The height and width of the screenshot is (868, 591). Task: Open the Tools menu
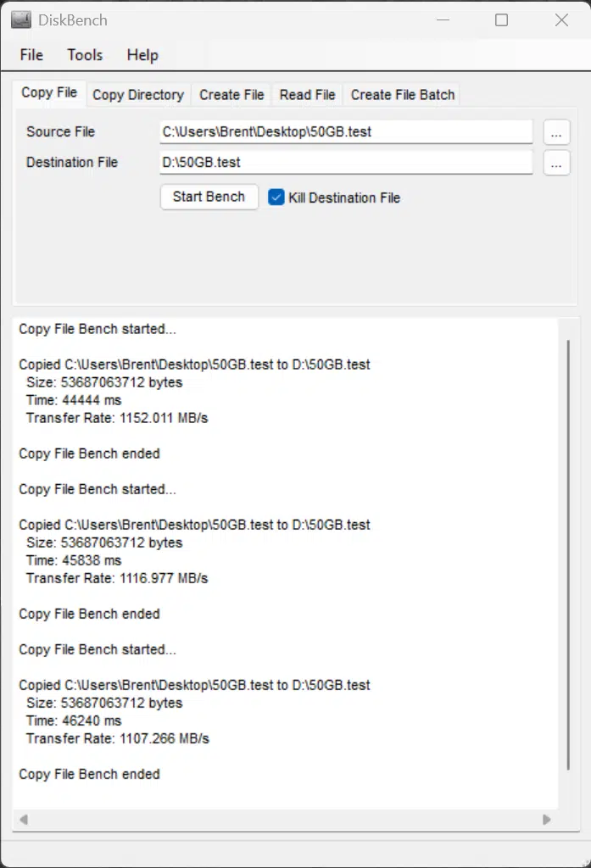coord(85,55)
